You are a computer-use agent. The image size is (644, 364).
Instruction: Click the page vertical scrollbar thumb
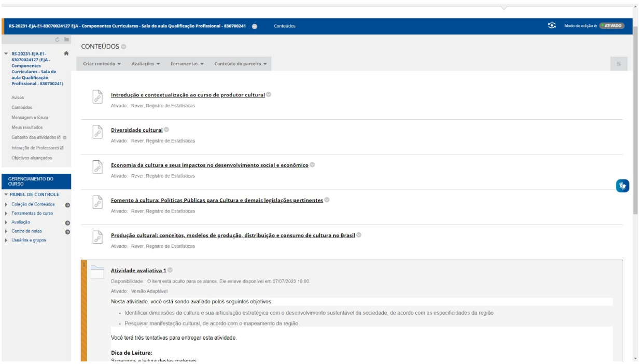(636, 120)
